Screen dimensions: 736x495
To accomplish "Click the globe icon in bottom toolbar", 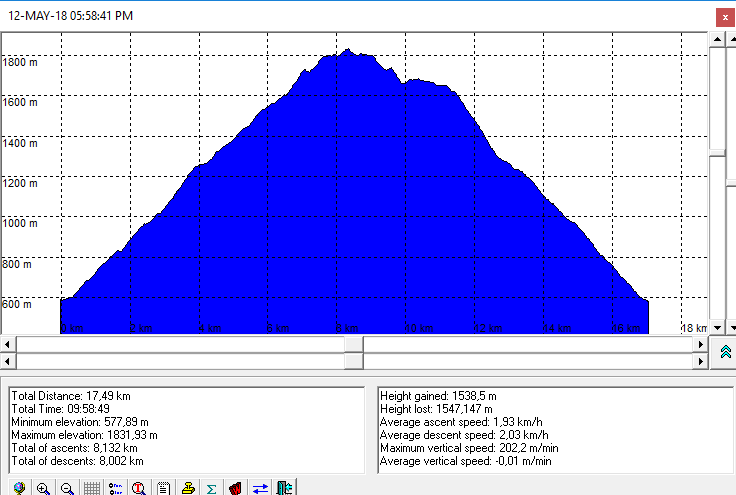I will 19,488.
